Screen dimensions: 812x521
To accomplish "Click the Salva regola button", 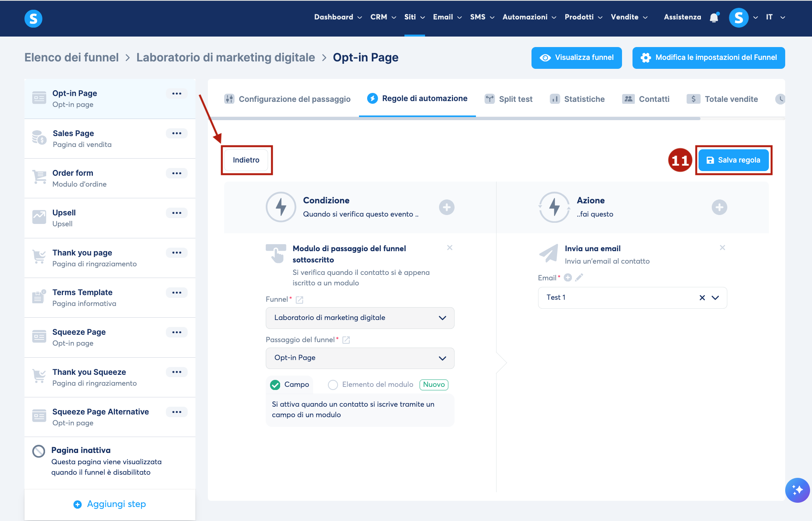I will (734, 160).
